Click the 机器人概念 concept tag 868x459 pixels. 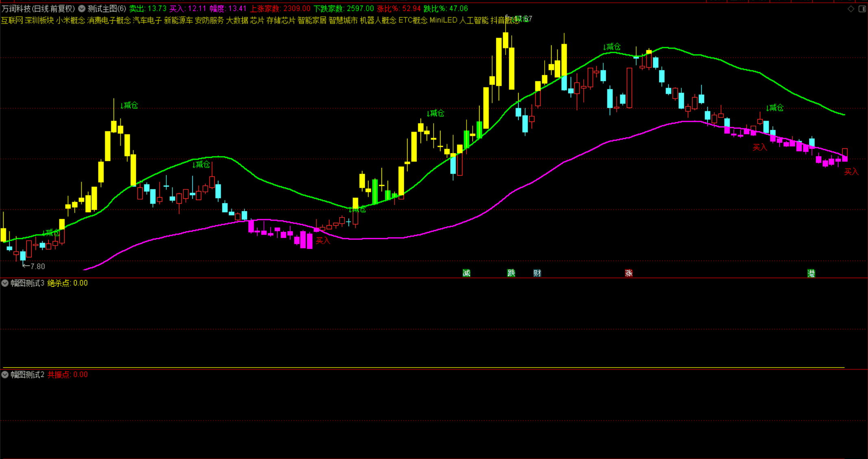point(378,20)
